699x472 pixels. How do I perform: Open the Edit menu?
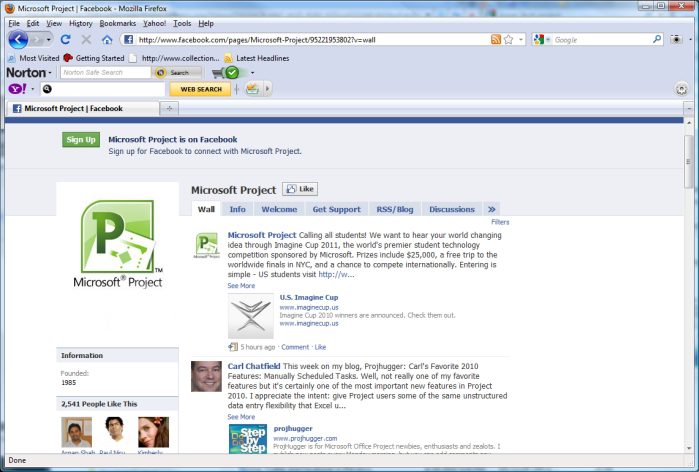[x=33, y=23]
